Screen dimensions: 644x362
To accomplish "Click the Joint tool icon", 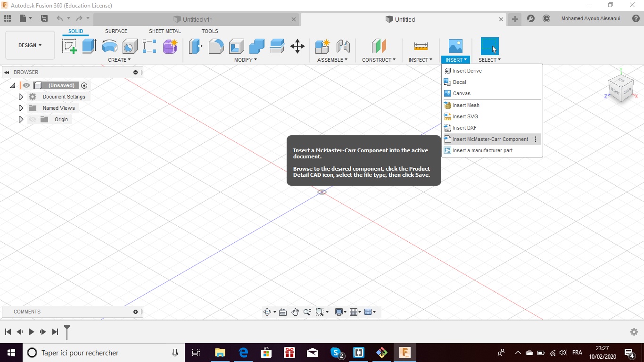I will [x=343, y=46].
